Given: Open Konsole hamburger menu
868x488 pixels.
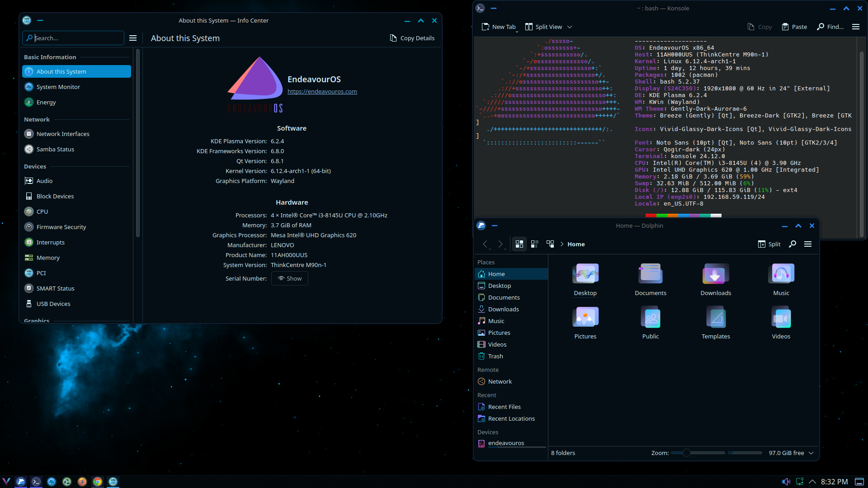Looking at the screenshot, I should 856,27.
